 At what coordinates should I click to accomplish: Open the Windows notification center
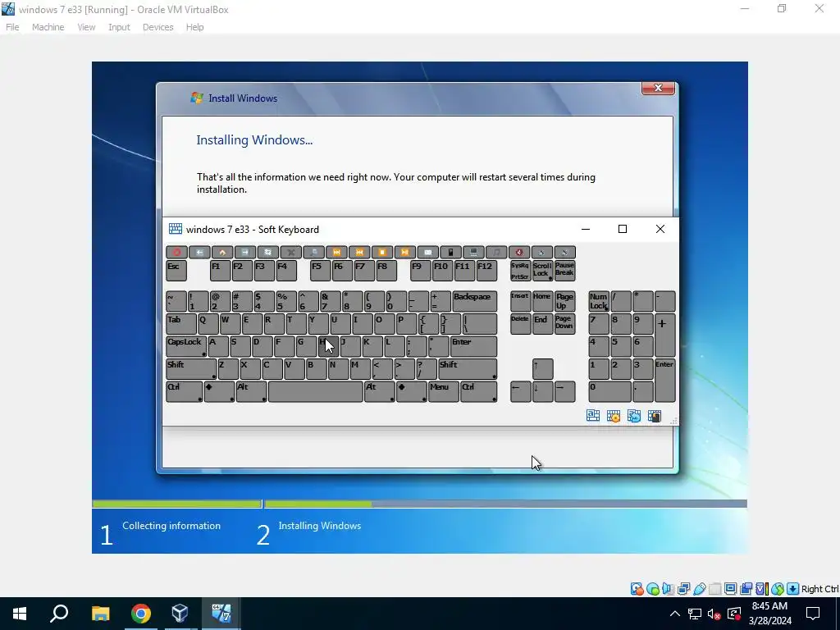click(813, 614)
